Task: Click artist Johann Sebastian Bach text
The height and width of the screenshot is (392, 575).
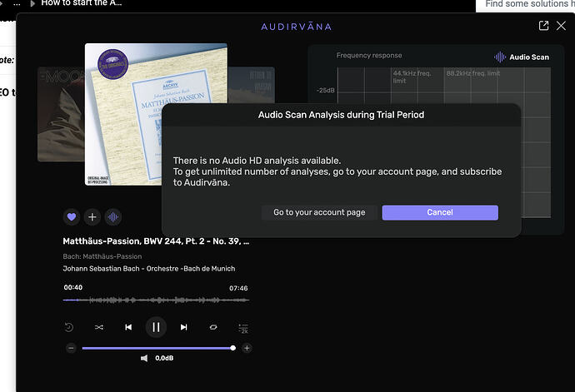Action: [101, 269]
